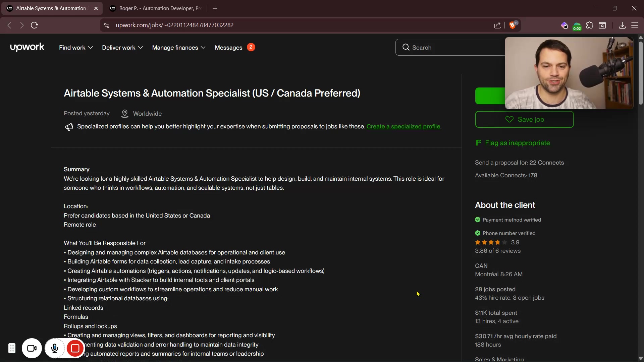Toggle the recorder camera button
Image resolution: width=644 pixels, height=362 pixels.
coord(32,349)
